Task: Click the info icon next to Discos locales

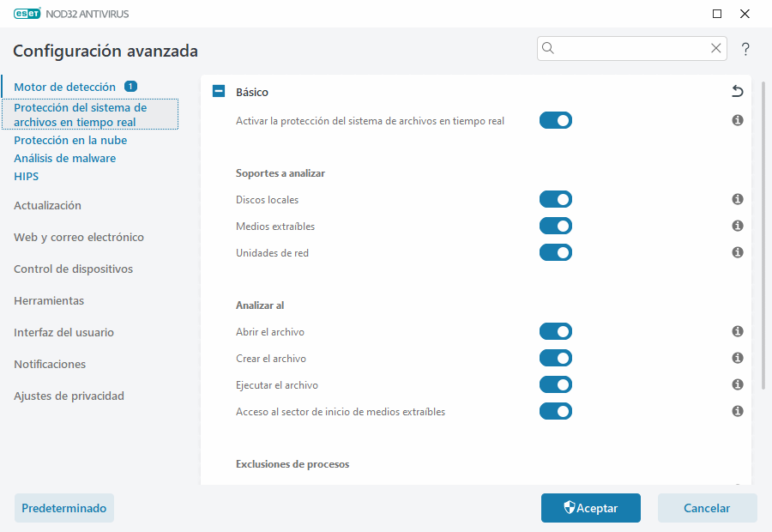Action: coord(737,199)
